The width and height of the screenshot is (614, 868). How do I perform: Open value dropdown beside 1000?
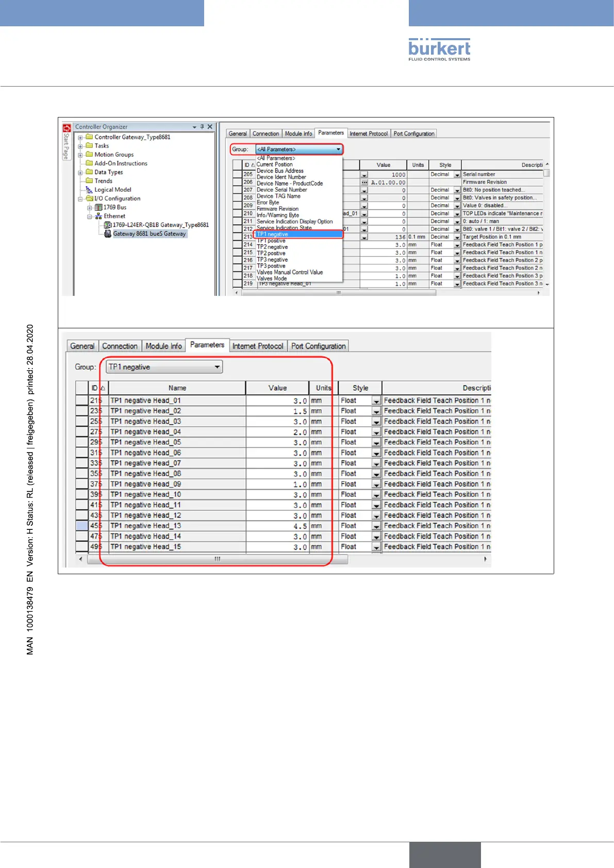coord(364,175)
